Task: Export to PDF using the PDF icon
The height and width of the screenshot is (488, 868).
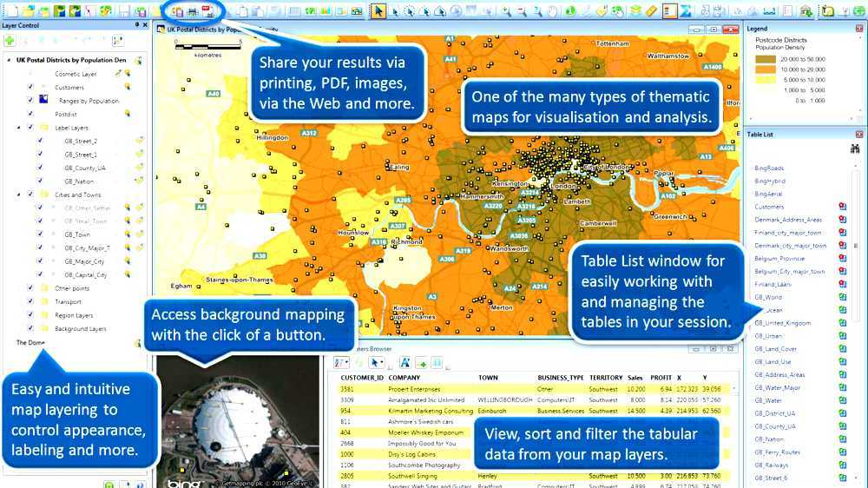Action: point(207,10)
